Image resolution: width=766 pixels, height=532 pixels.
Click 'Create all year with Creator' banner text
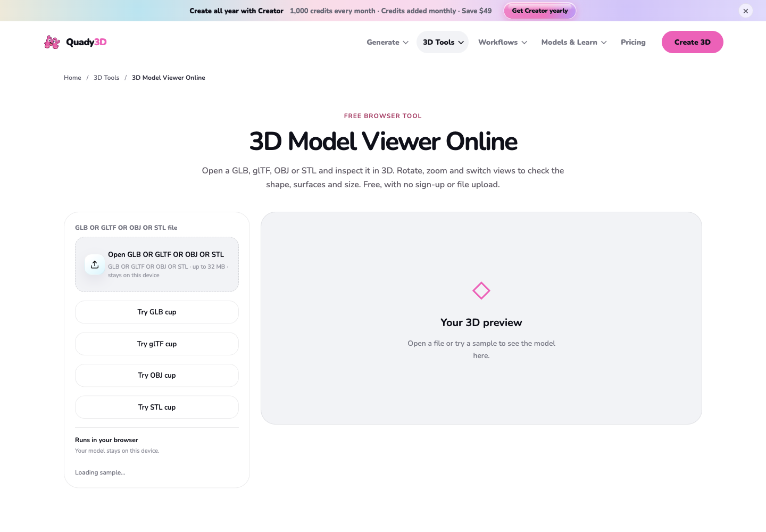pyautogui.click(x=237, y=11)
